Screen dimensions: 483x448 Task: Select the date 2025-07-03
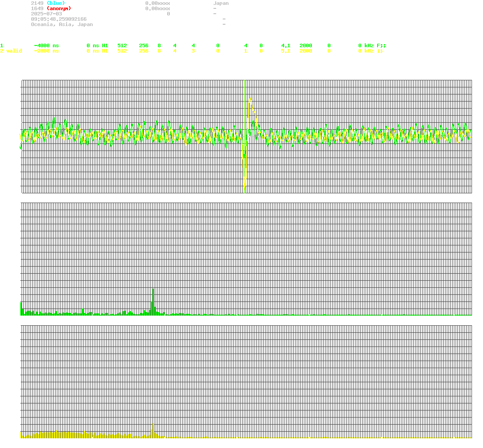pos(46,14)
